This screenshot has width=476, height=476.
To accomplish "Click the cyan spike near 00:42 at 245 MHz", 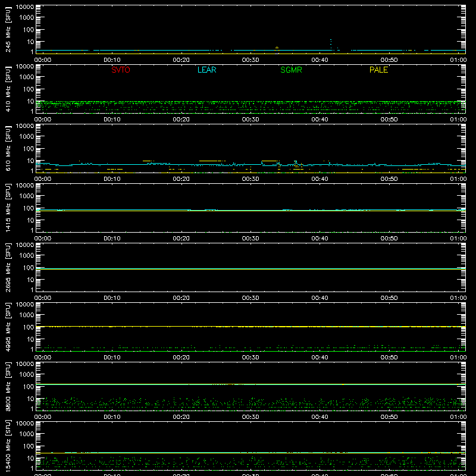I will click(331, 44).
